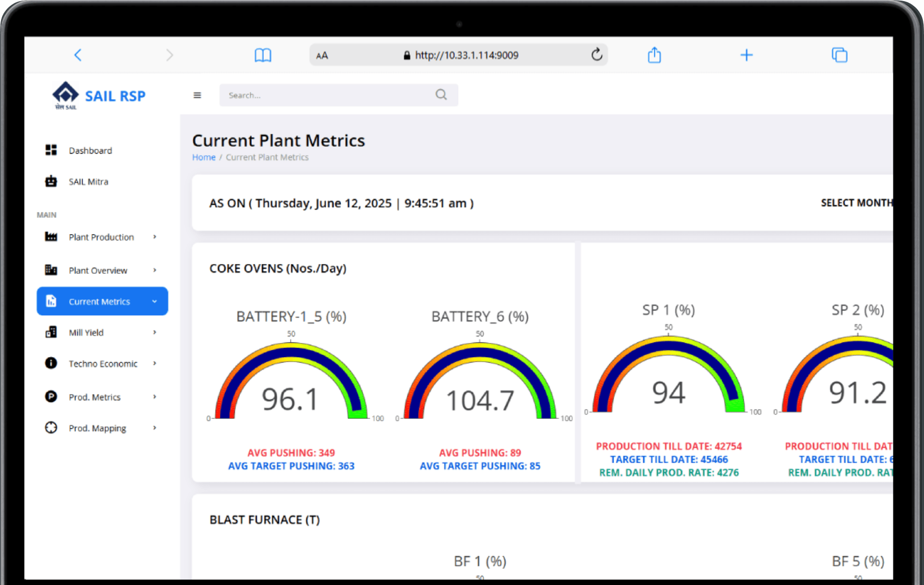Click the Plant Production factory icon
924x585 pixels.
[50, 237]
